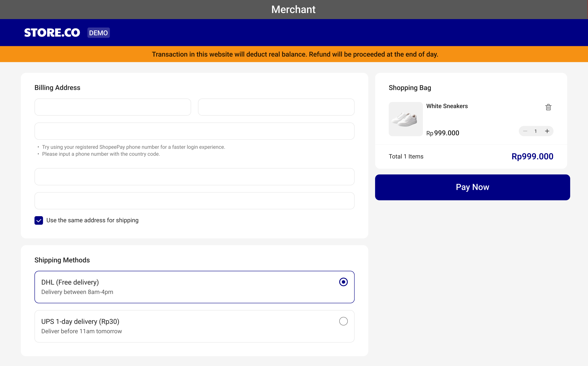Click the 'White Sneakers' product name
Image resolution: width=588 pixels, height=366 pixels.
pyautogui.click(x=447, y=106)
